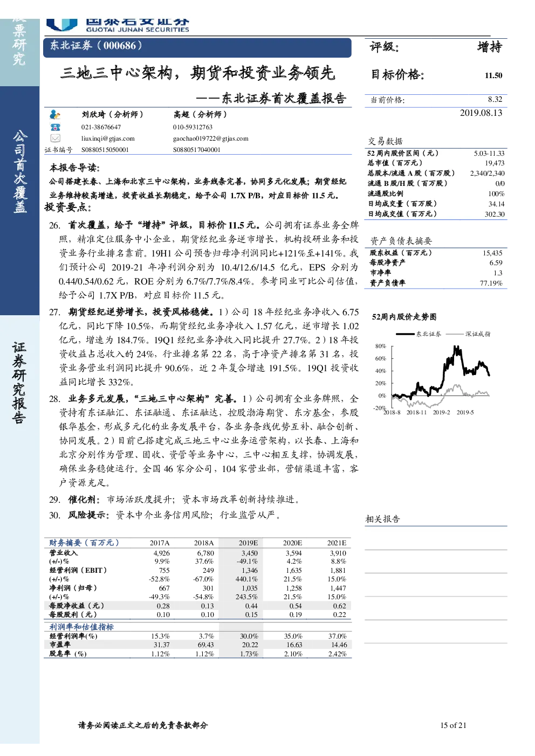The width and height of the screenshot is (535, 756).
Task: Click the 资产负债表摘要 heading
Action: (x=401, y=241)
